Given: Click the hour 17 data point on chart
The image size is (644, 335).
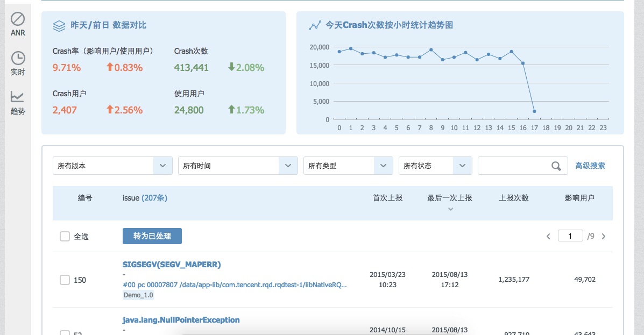Looking at the screenshot, I should 534,111.
